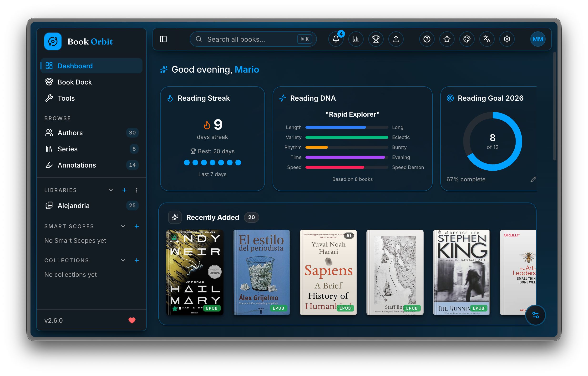Open Tools in sidebar
Screen dimensions: 588x376
[x=91, y=98]
